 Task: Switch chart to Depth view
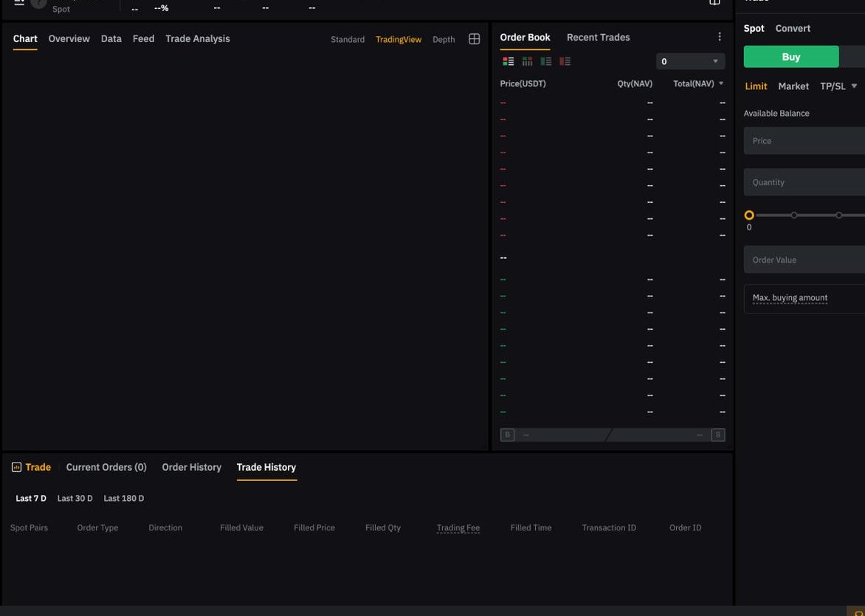click(x=444, y=39)
